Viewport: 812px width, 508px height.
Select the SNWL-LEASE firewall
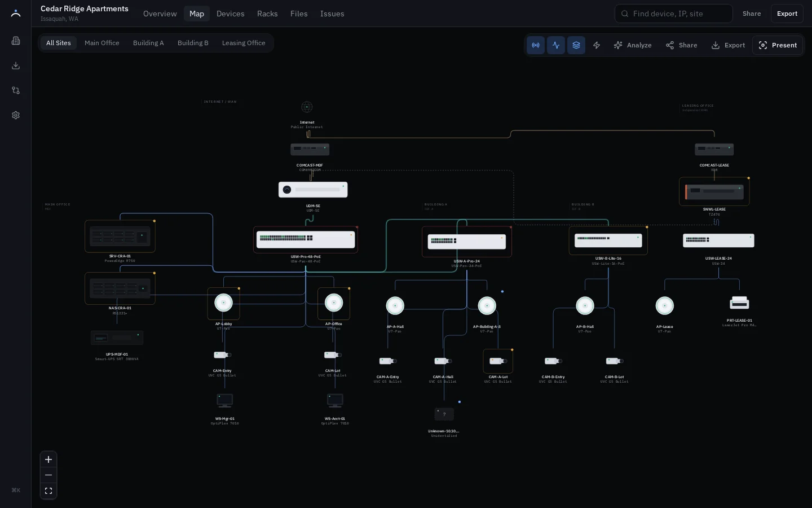coord(714,191)
